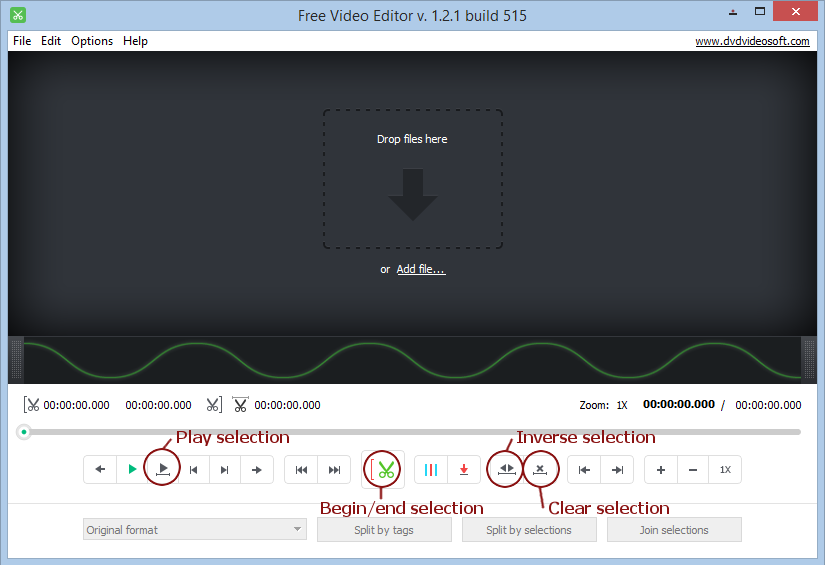Jump to next tag with fast-forward icon
The image size is (825, 565).
(334, 469)
